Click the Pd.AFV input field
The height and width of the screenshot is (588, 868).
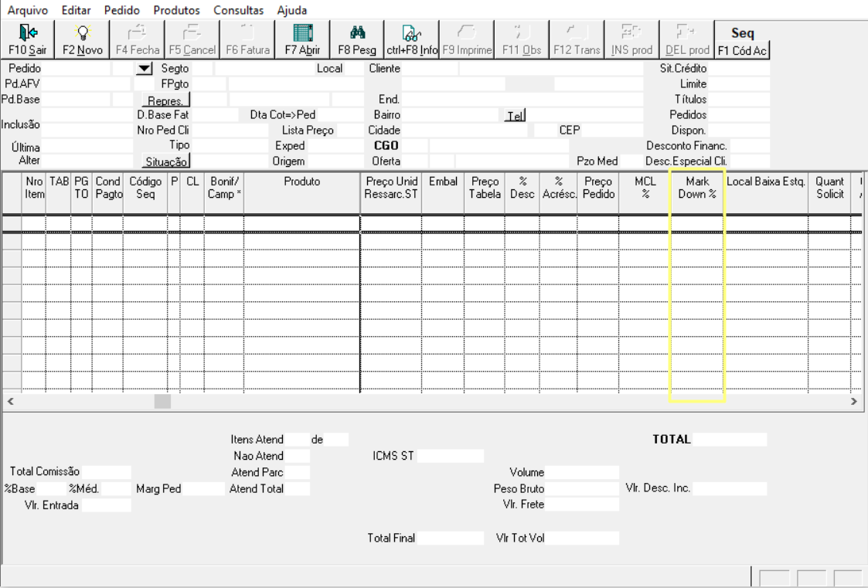86,84
